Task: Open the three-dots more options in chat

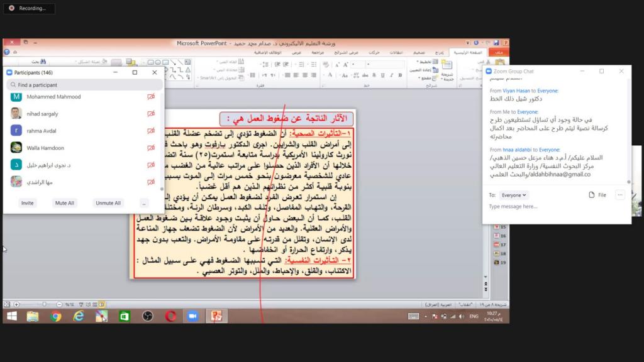Action: pyautogui.click(x=620, y=195)
